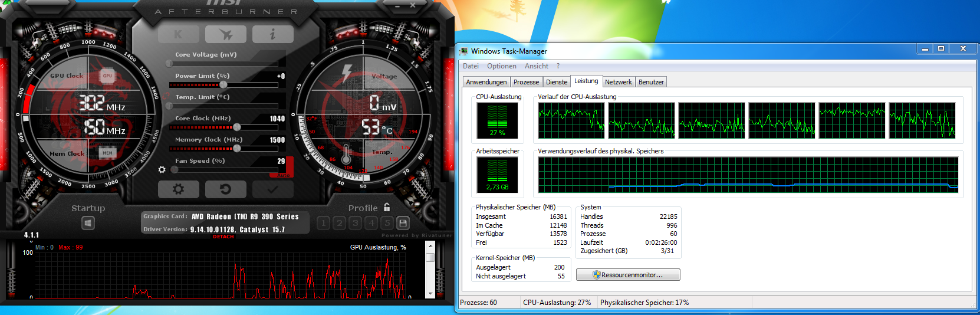
Task: Apply settings with the checkmark button
Action: tap(272, 189)
